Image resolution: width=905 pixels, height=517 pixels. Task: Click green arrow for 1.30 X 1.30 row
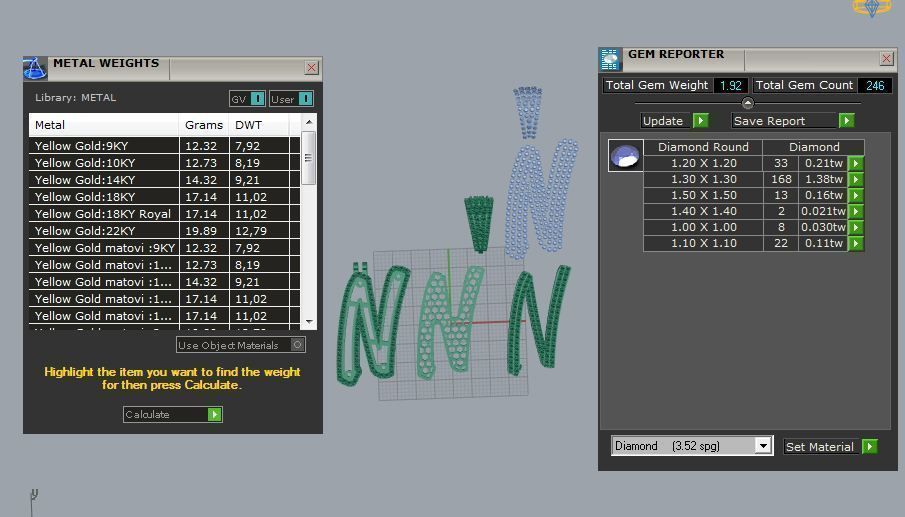(856, 179)
